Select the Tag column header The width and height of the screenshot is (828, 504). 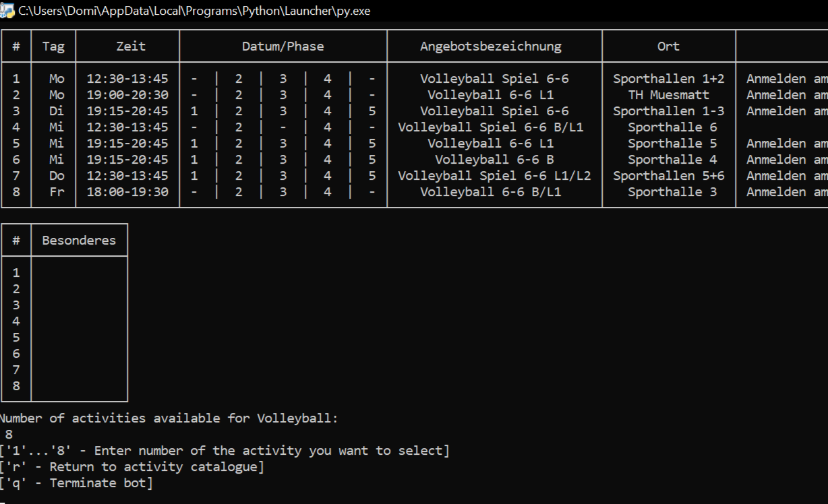click(53, 46)
